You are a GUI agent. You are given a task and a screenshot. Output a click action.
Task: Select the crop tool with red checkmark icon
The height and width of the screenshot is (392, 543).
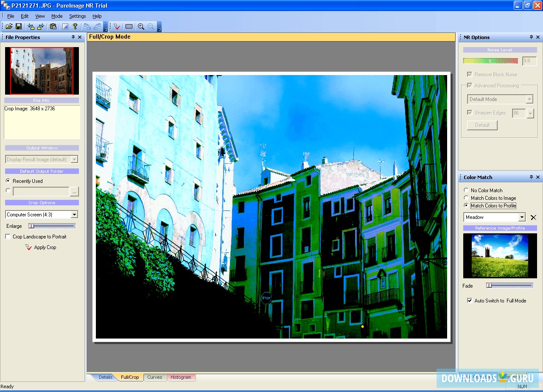(x=117, y=26)
